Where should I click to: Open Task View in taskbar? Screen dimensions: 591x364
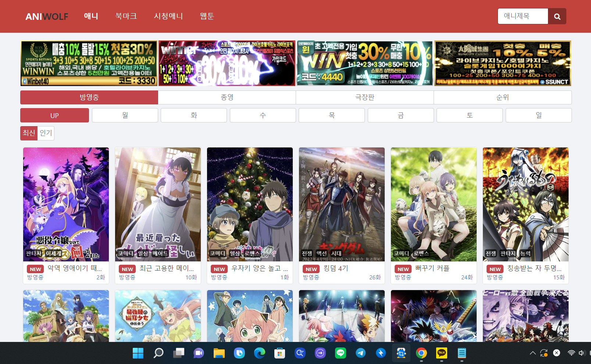tap(179, 353)
